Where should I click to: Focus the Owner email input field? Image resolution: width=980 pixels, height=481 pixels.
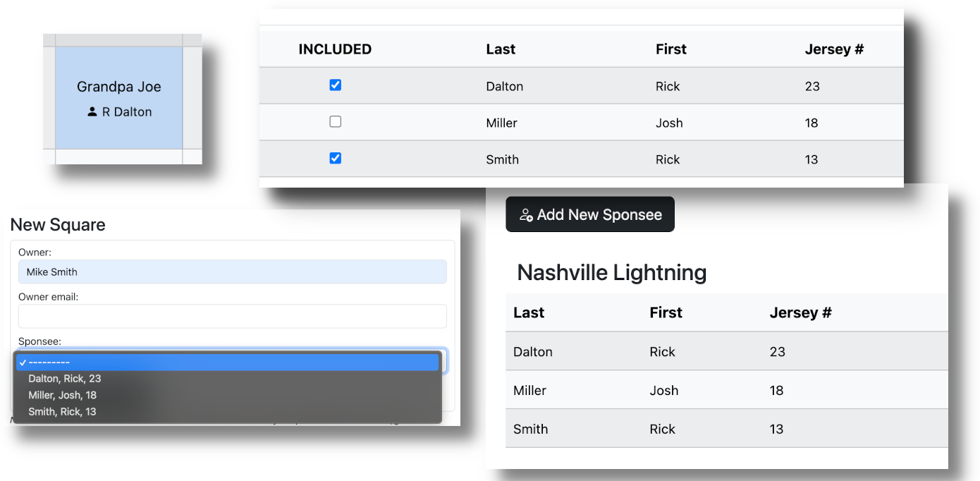(x=232, y=316)
